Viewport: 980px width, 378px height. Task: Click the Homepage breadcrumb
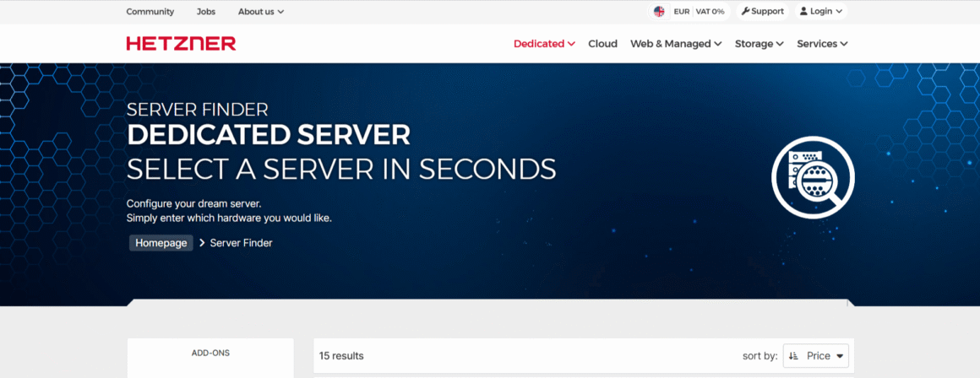161,243
